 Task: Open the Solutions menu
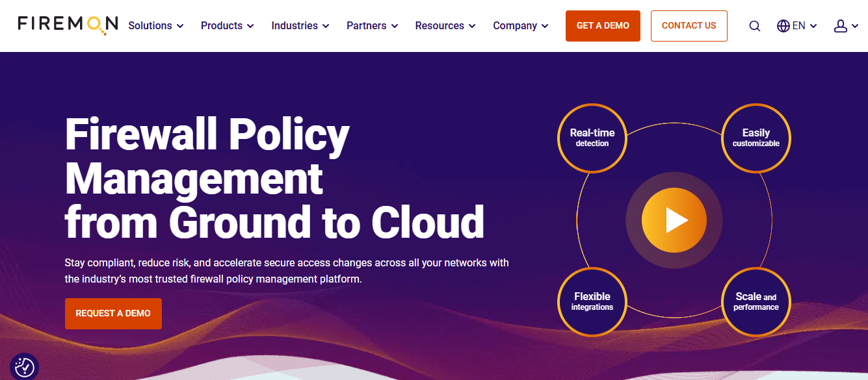click(x=156, y=26)
